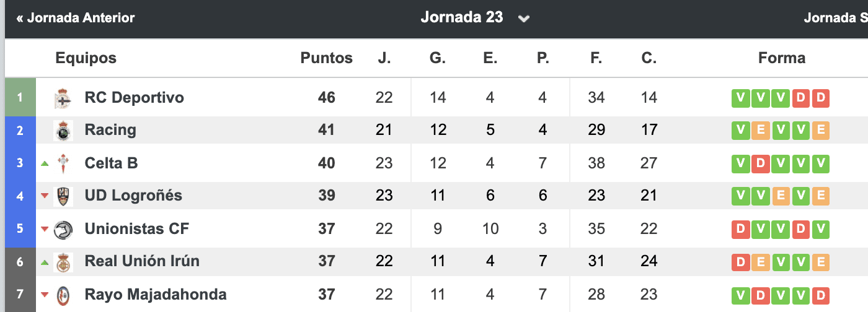
Task: Click RC Deportivo's last red D form badge
Action: click(x=820, y=98)
